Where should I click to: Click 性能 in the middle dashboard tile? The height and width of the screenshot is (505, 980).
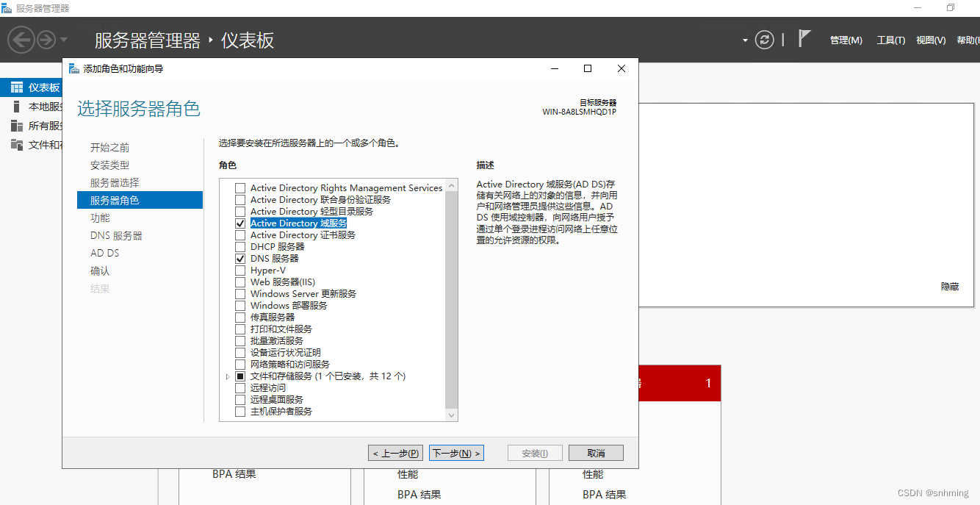408,474
